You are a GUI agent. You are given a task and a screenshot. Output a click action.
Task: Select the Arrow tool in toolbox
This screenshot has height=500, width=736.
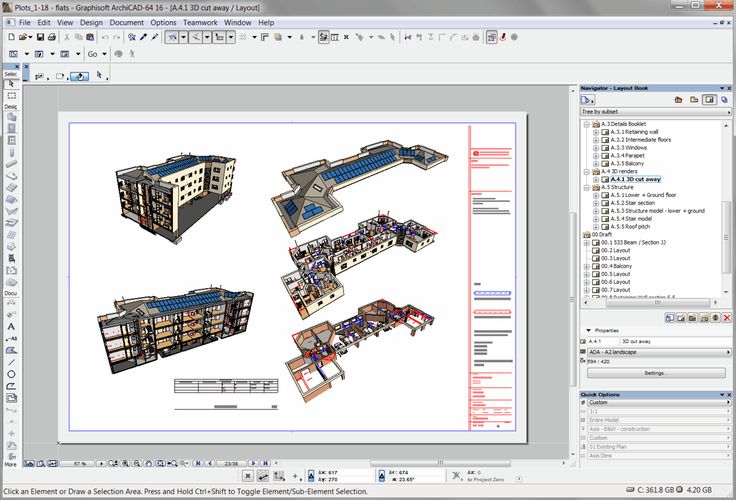point(11,85)
